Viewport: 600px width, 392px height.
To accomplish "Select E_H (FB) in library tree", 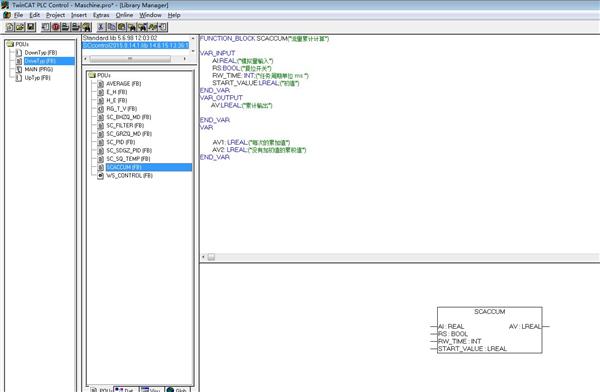I will 117,92.
